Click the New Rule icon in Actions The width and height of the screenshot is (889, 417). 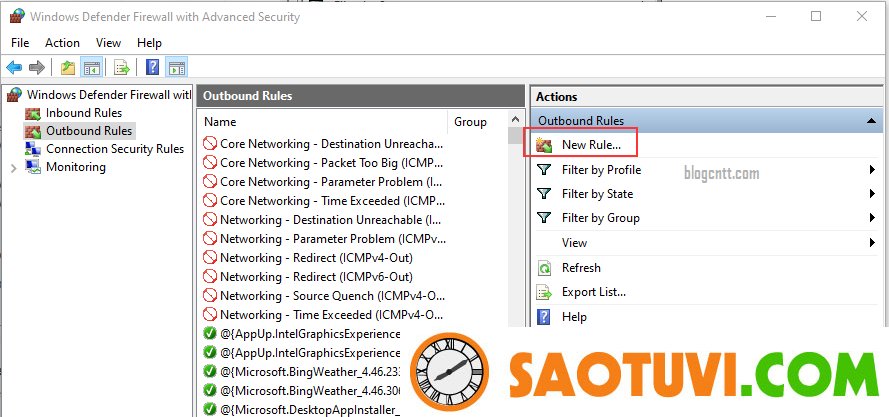click(x=544, y=145)
